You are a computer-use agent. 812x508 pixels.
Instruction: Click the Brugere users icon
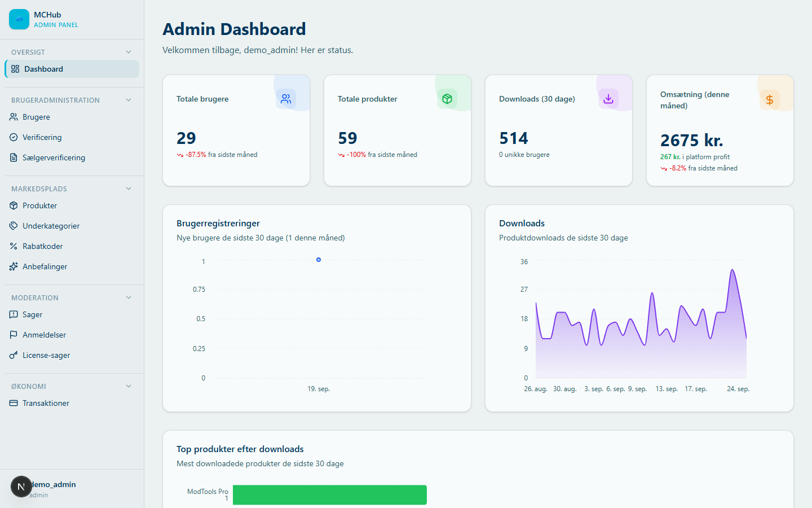point(14,117)
